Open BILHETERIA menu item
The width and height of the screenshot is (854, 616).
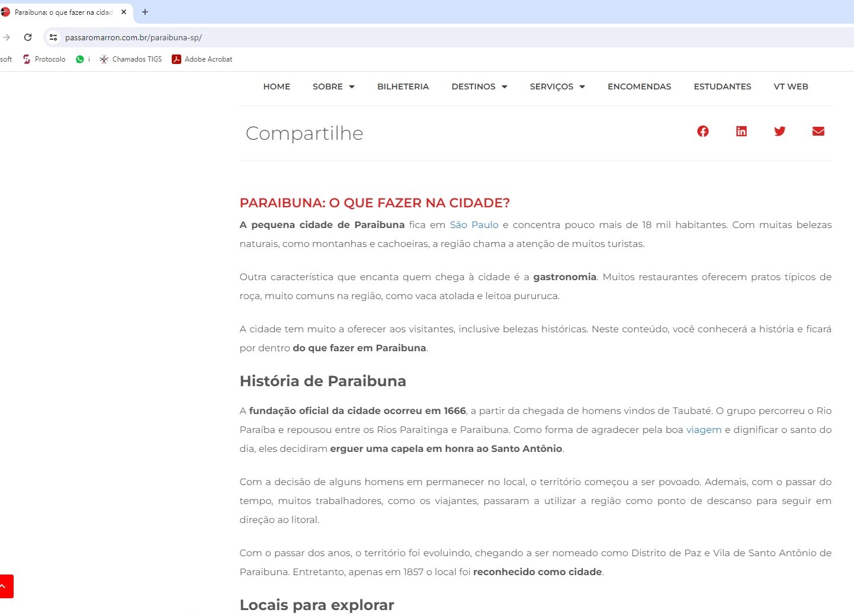click(x=403, y=86)
